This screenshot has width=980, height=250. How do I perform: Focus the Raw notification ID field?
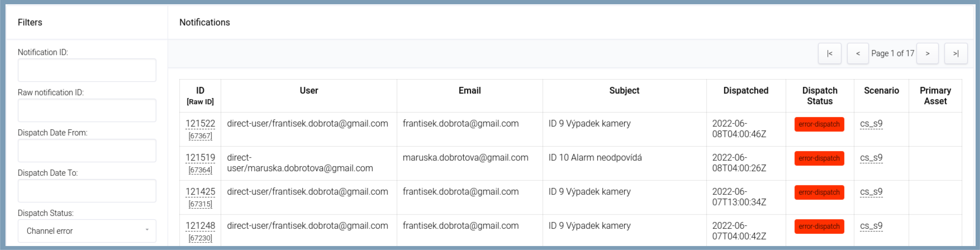87,111
